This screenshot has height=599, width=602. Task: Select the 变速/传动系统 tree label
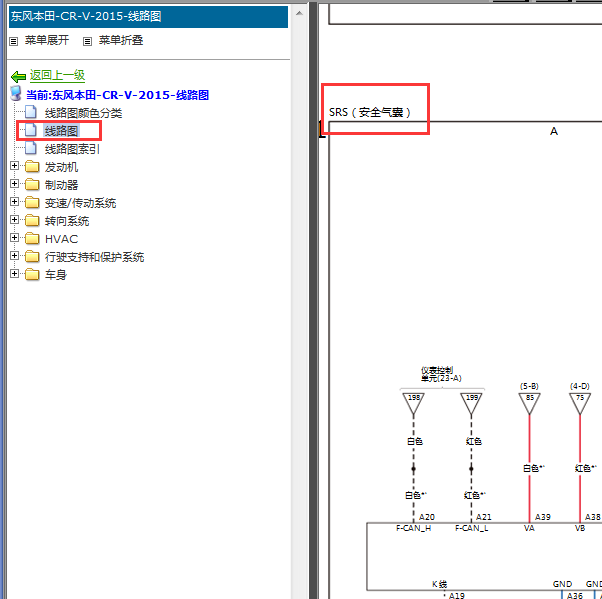pyautogui.click(x=80, y=203)
